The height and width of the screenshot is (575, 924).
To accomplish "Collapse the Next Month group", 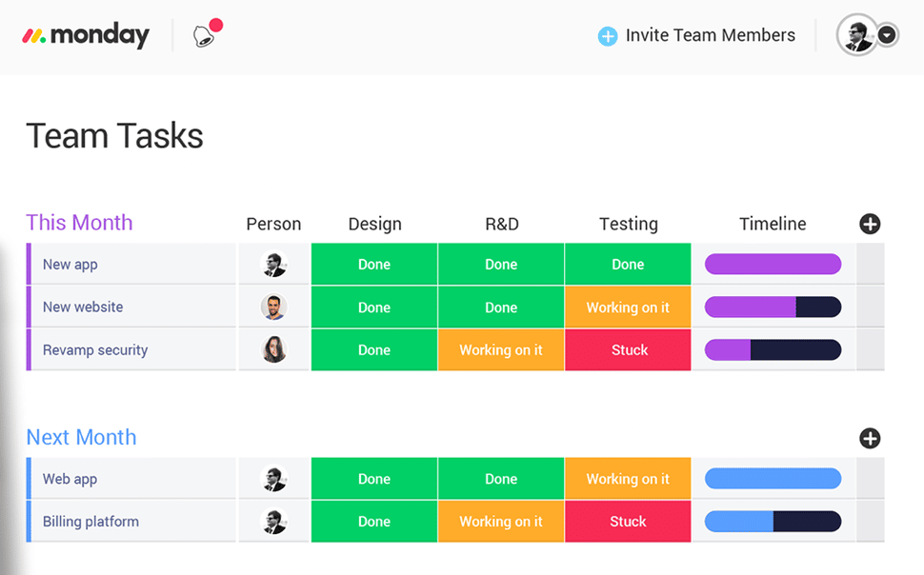I will pyautogui.click(x=81, y=436).
